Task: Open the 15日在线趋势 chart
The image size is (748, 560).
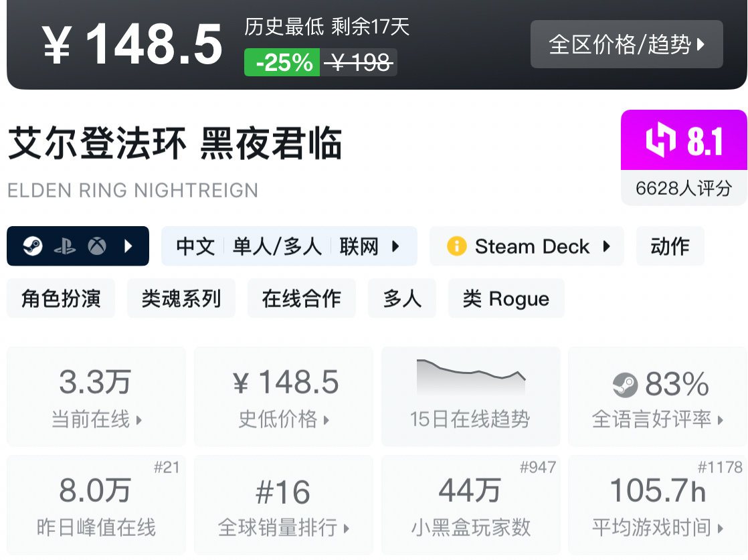Action: click(470, 396)
